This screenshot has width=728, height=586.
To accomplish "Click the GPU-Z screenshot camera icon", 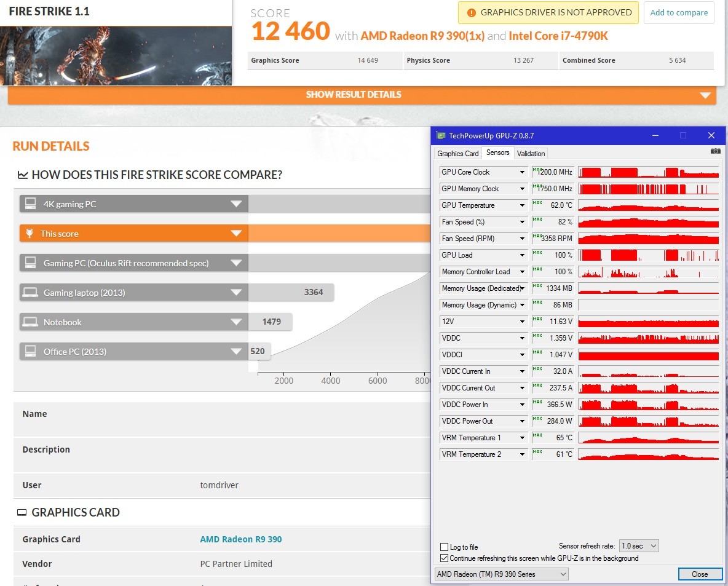I will 716,151.
